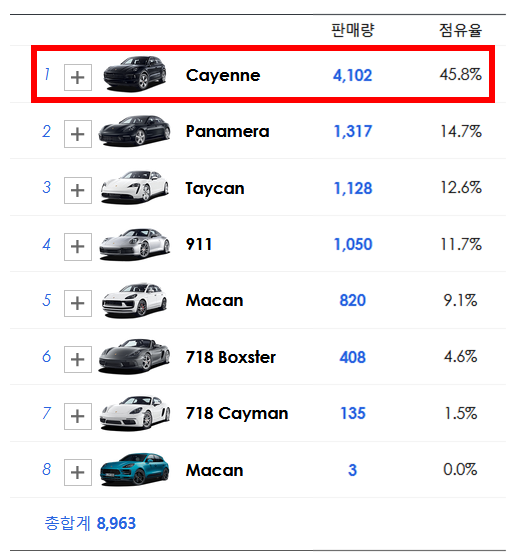
Task: Click the rank 5 Macan model name
Action: tap(215, 300)
